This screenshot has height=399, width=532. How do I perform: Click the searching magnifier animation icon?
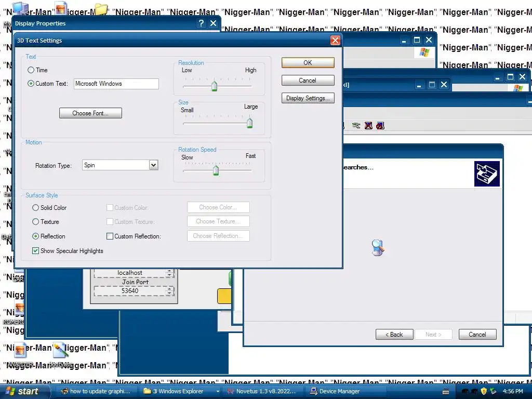coord(378,247)
